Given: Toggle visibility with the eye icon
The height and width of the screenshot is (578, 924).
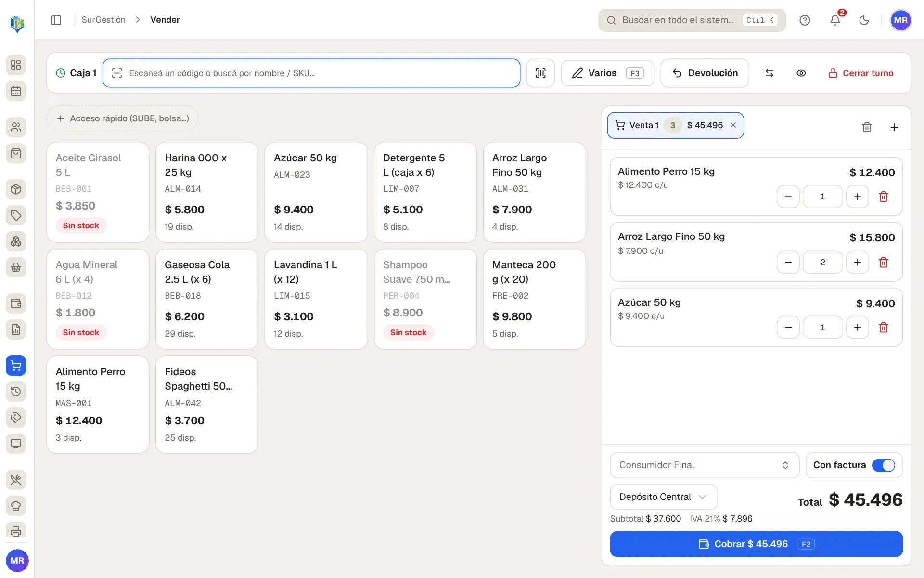Looking at the screenshot, I should (x=801, y=73).
